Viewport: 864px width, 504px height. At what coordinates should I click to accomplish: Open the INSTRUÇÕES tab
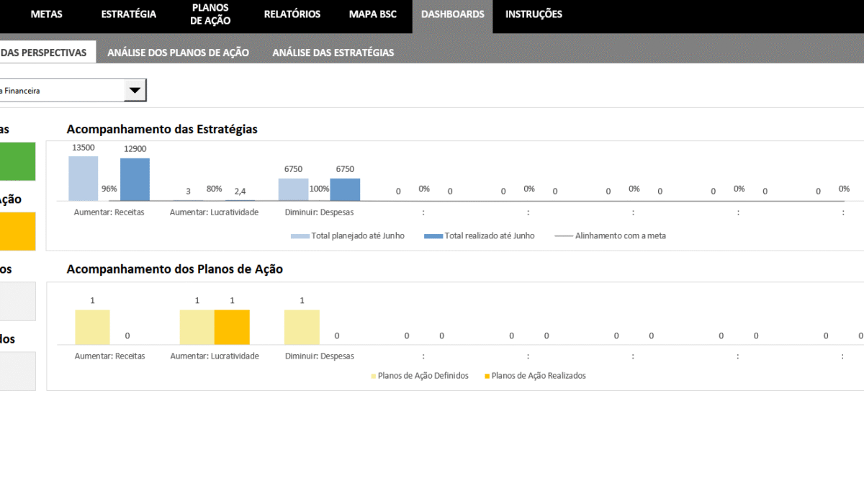click(534, 14)
